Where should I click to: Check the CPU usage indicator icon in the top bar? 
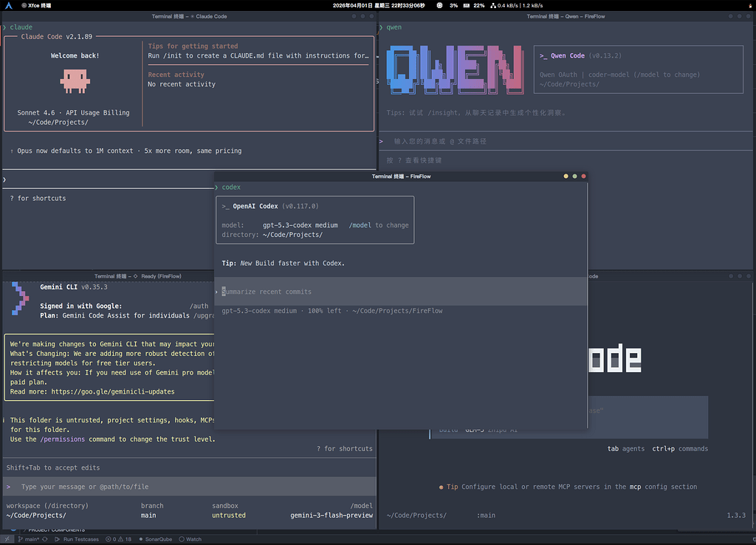pyautogui.click(x=439, y=5)
